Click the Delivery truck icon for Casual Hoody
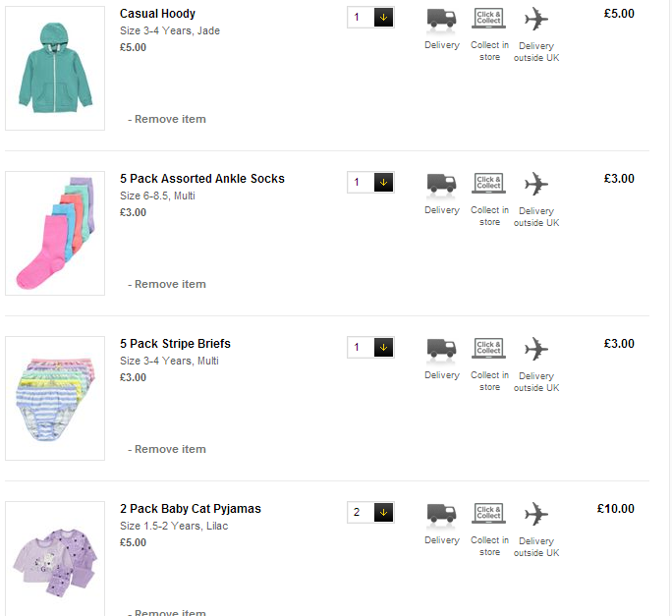Viewport: 672px width, 616px height. pos(441,19)
